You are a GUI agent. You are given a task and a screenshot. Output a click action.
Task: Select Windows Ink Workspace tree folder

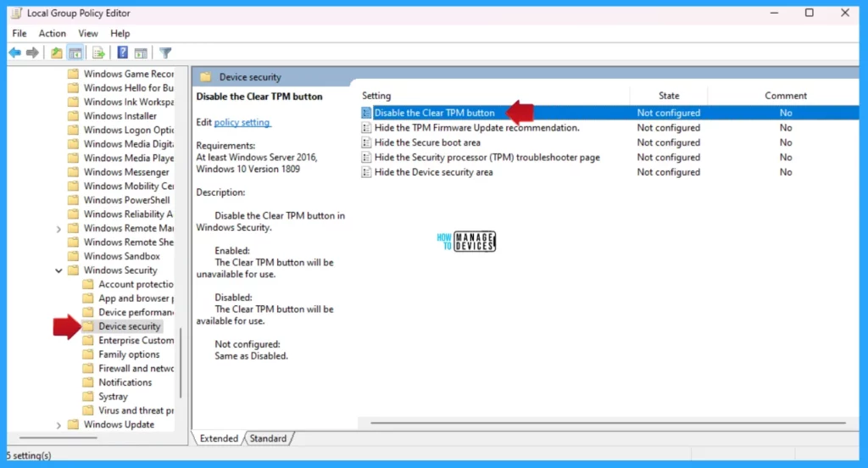tap(129, 102)
